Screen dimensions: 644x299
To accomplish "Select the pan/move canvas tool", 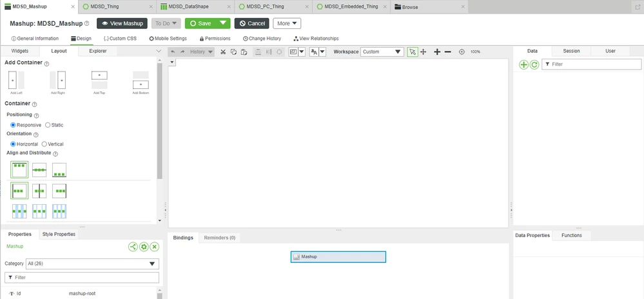I will [424, 52].
